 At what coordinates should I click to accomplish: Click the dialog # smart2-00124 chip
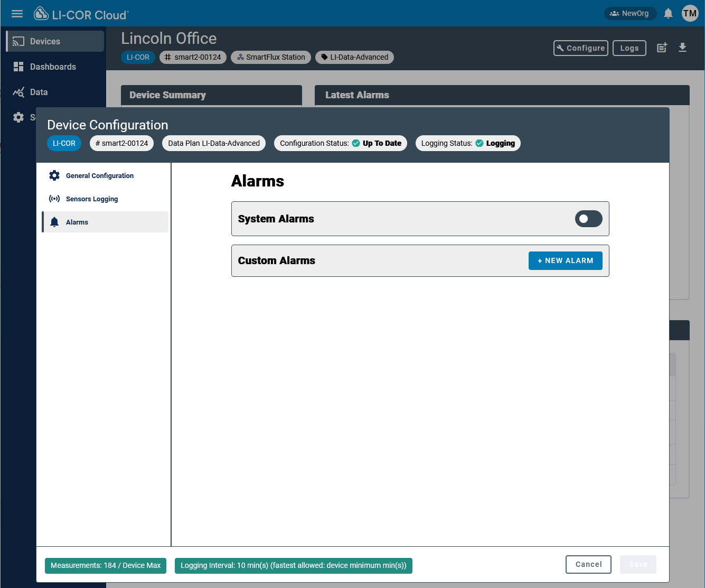(x=121, y=143)
